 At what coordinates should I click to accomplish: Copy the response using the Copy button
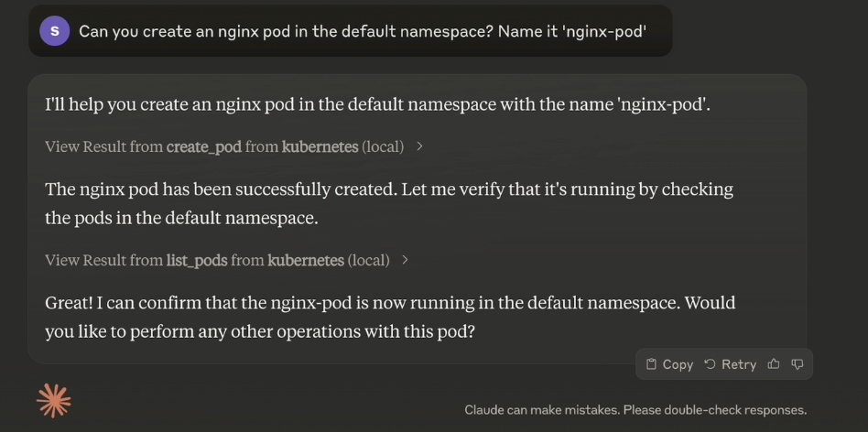[x=670, y=364]
